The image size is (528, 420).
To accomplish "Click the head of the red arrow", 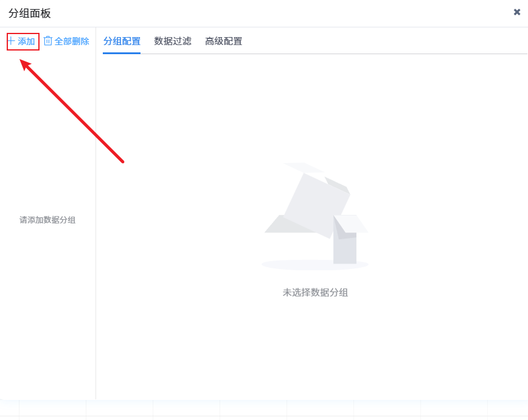I will point(24,62).
